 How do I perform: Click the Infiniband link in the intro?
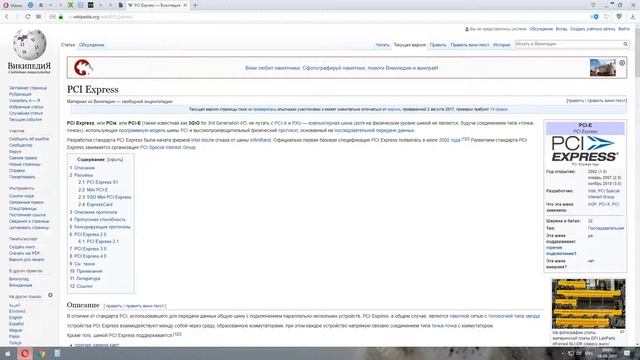tap(260, 140)
